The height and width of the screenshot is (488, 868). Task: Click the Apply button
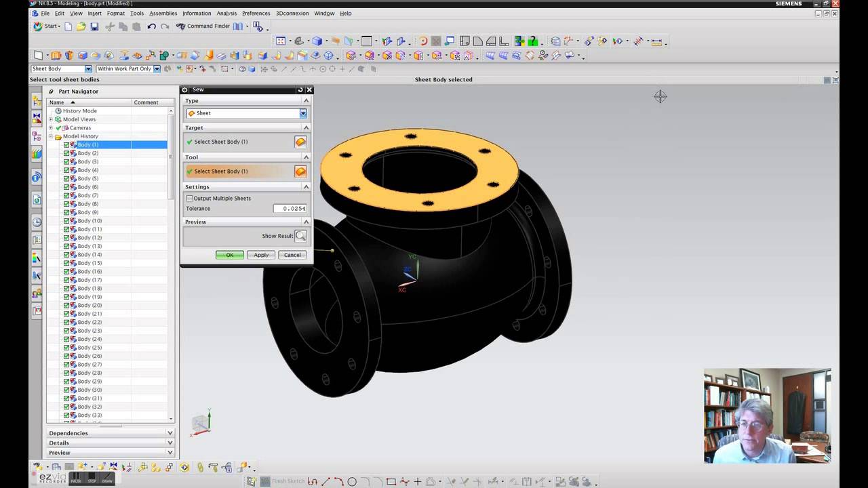coord(261,255)
